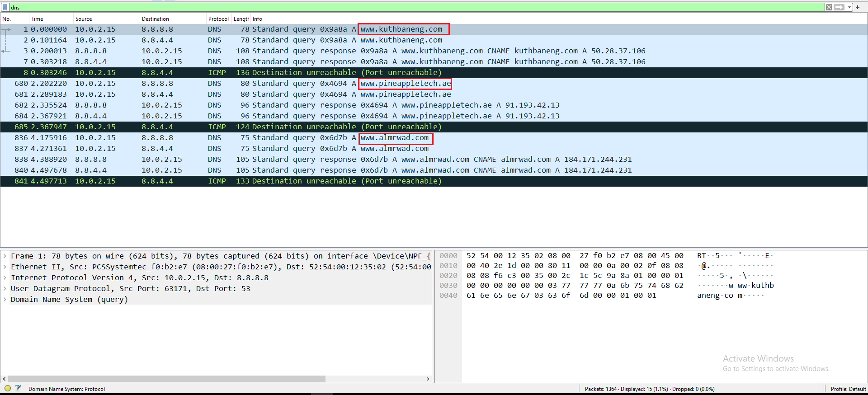Click the details pane horizontal scrollbar thumb

166,379
